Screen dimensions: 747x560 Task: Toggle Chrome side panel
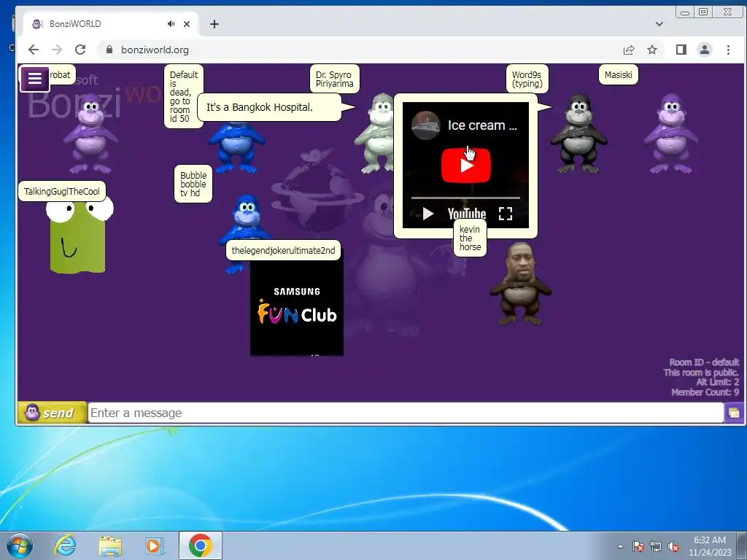[x=681, y=50]
